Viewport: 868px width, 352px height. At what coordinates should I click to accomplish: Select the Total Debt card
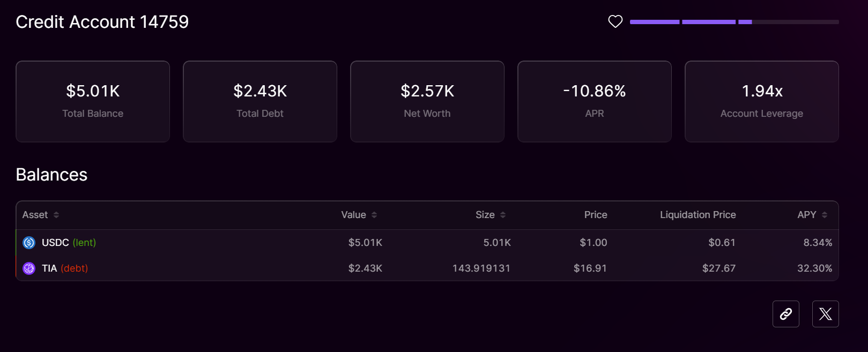click(x=260, y=101)
